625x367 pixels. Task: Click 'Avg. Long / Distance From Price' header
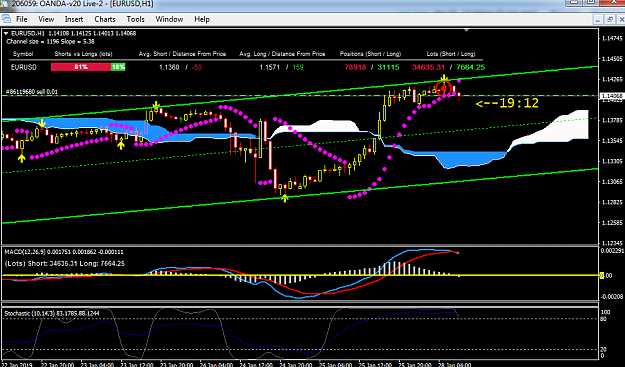(282, 54)
